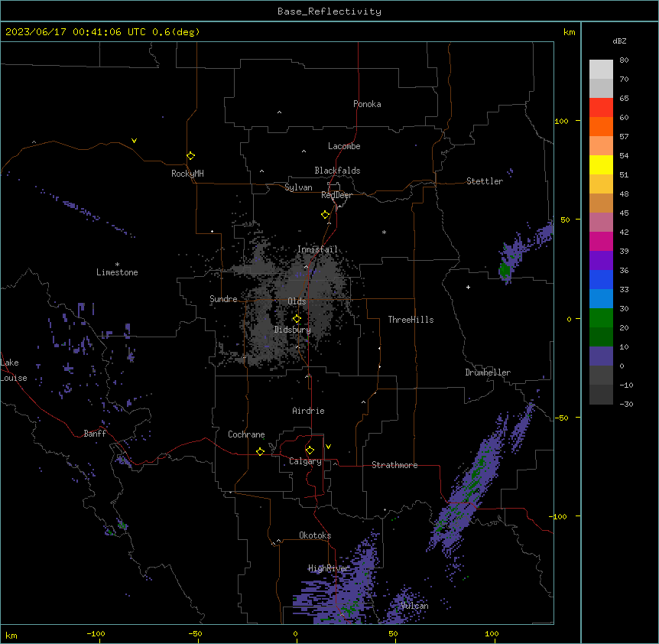
Task: Select the orange swatch below 60 label
Action: [601, 126]
